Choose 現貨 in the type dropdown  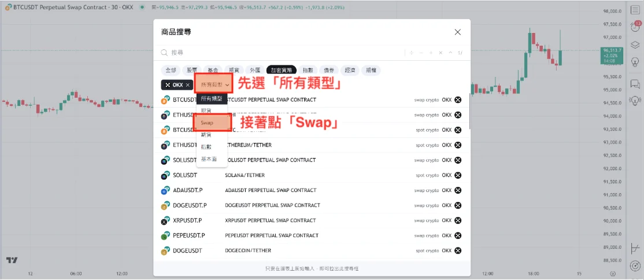click(x=212, y=110)
